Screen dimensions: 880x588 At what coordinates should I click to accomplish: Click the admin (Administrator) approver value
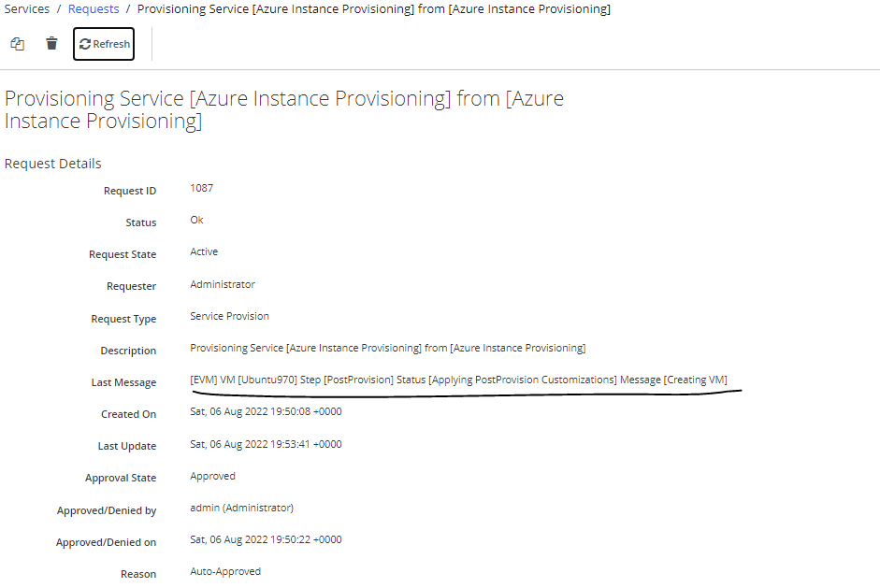click(x=242, y=508)
